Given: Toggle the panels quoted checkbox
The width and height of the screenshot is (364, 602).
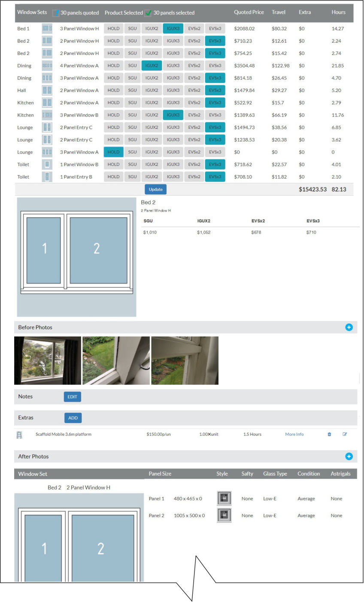Looking at the screenshot, I should (x=55, y=13).
